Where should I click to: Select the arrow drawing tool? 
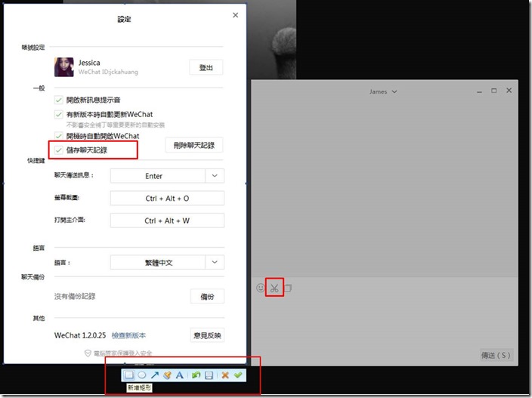155,375
